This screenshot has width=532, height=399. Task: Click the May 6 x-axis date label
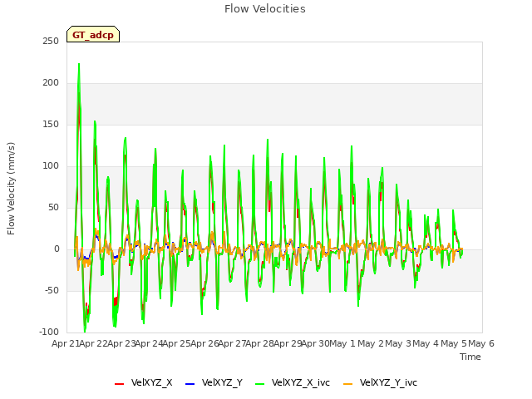tap(481, 343)
